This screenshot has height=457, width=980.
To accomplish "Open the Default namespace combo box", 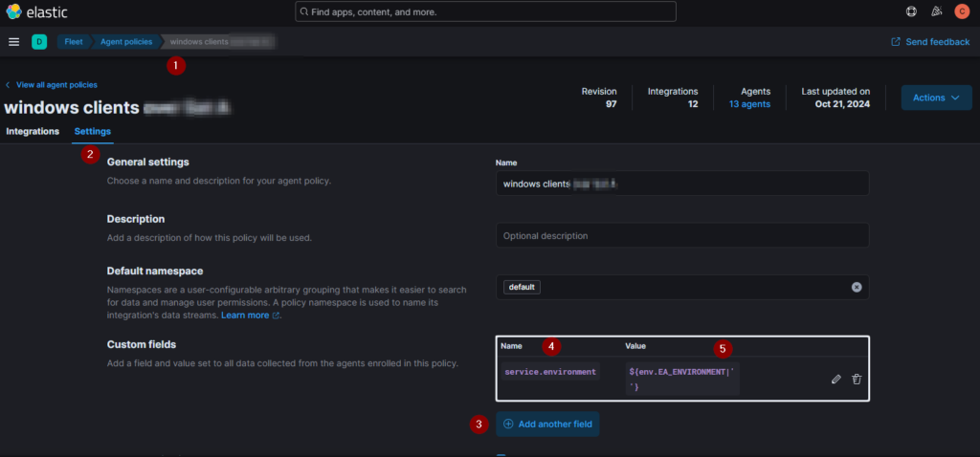I will pos(682,287).
